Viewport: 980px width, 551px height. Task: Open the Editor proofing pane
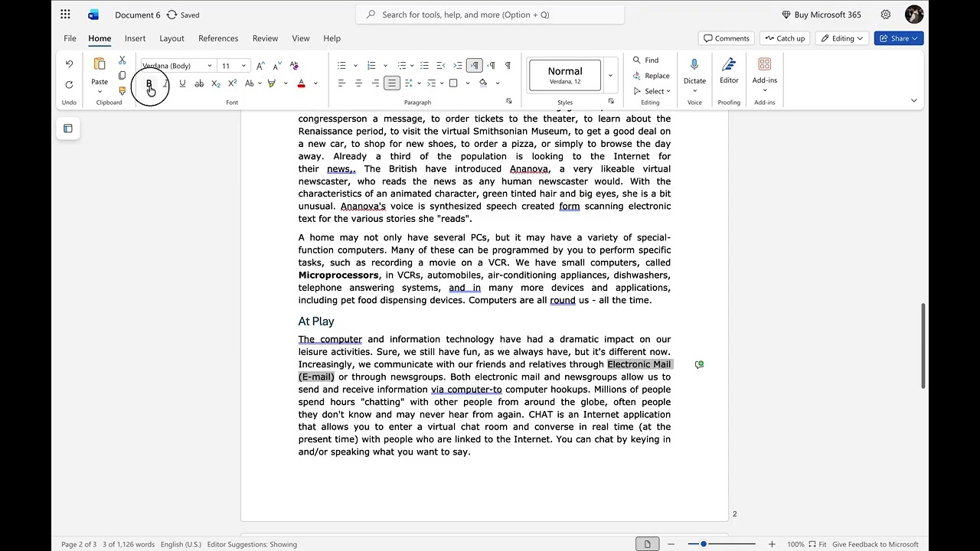coord(729,70)
